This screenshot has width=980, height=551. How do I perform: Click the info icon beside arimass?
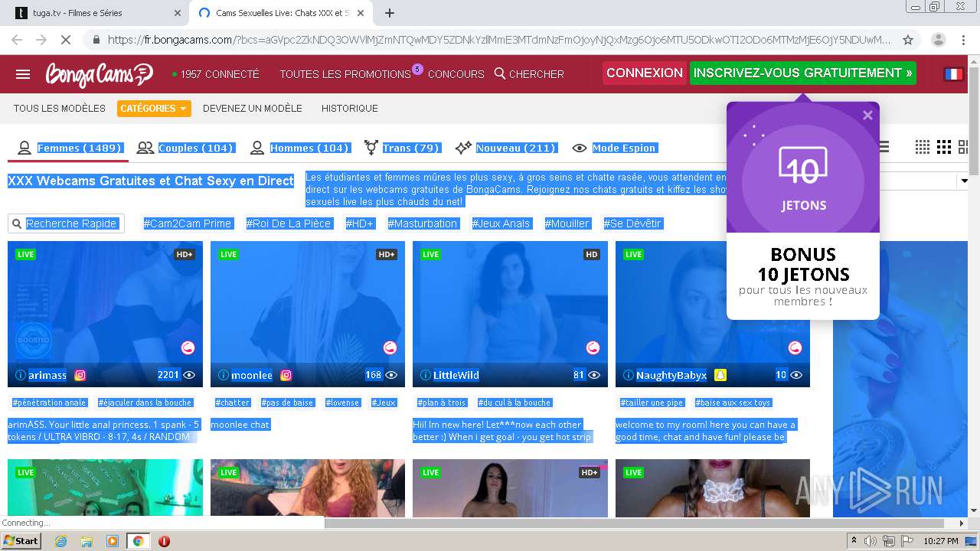click(x=20, y=375)
